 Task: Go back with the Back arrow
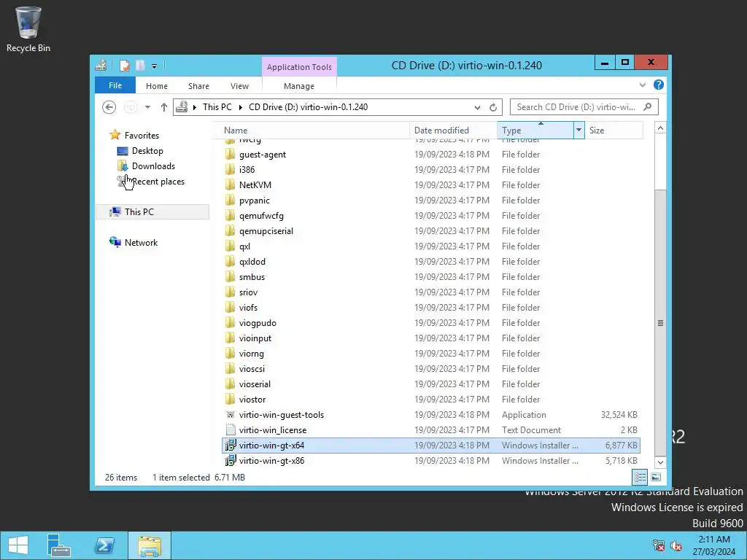(109, 107)
